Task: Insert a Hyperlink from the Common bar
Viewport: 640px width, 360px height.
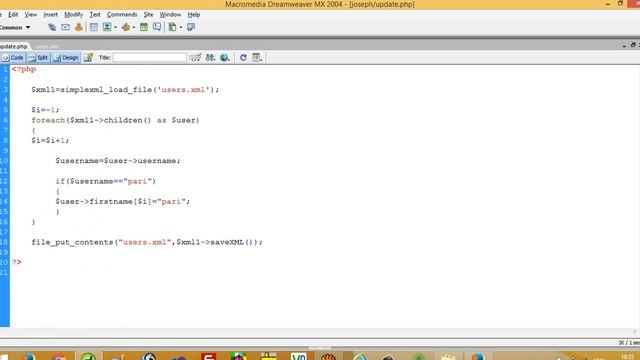Action: (52, 27)
